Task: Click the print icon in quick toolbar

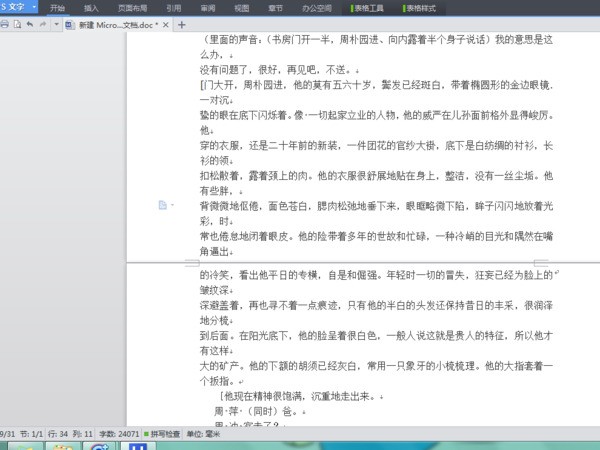Action: point(5,25)
